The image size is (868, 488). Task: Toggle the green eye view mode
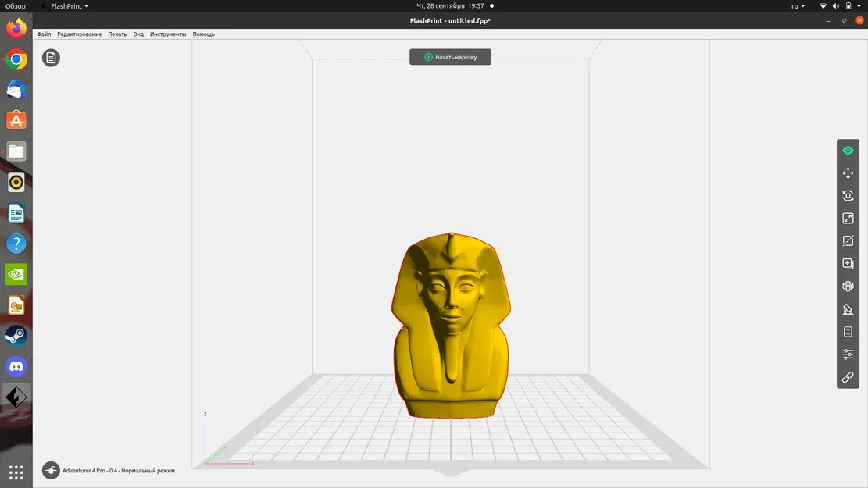[x=848, y=150]
